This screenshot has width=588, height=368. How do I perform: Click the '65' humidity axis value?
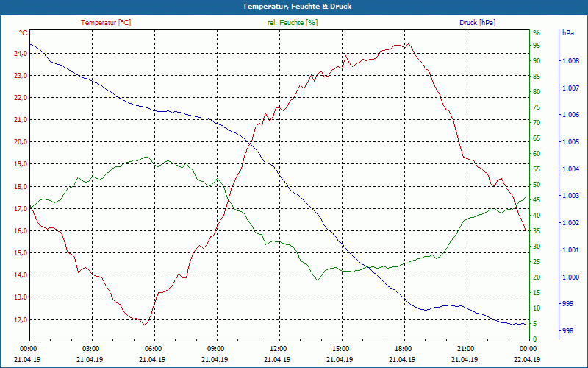pos(537,138)
